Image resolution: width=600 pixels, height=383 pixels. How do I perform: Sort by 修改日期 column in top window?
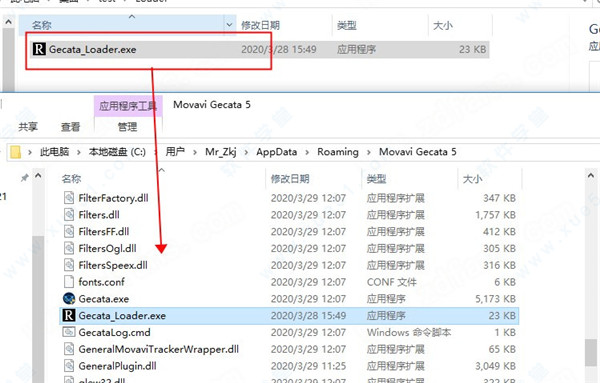260,25
